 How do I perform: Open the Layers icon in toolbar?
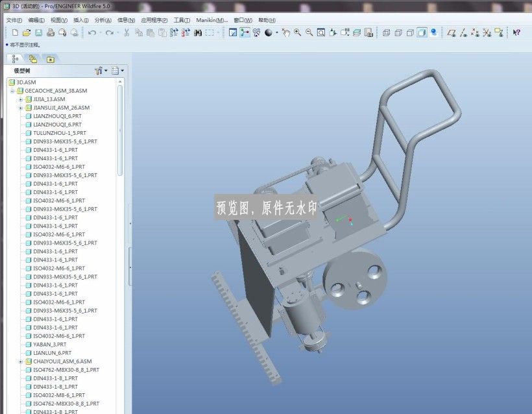click(357, 32)
